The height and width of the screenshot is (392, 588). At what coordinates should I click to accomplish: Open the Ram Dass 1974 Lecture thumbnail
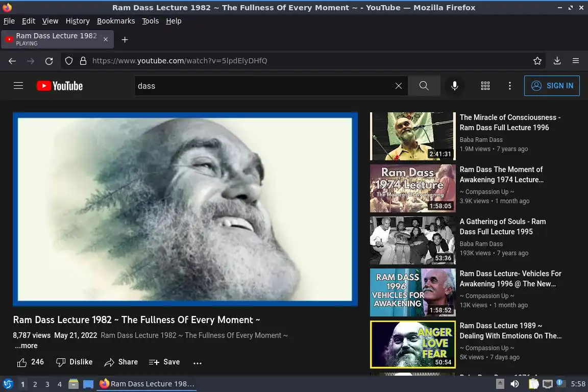(x=412, y=188)
